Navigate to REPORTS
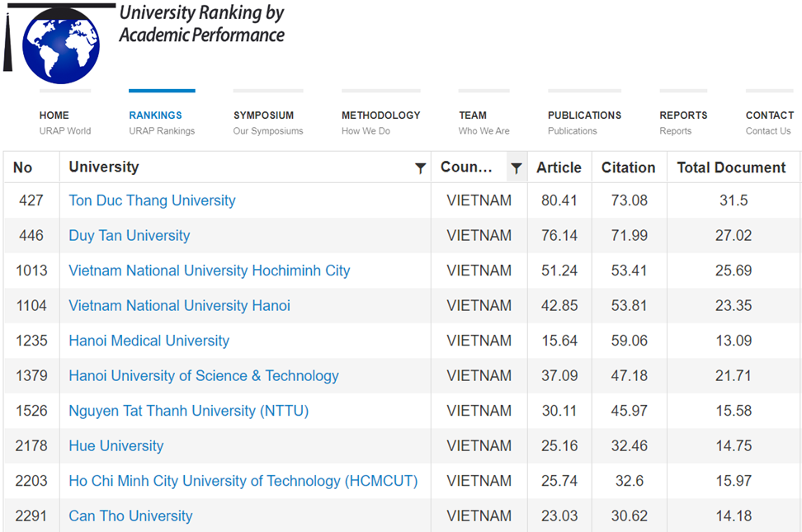The image size is (802, 532). 683,115
